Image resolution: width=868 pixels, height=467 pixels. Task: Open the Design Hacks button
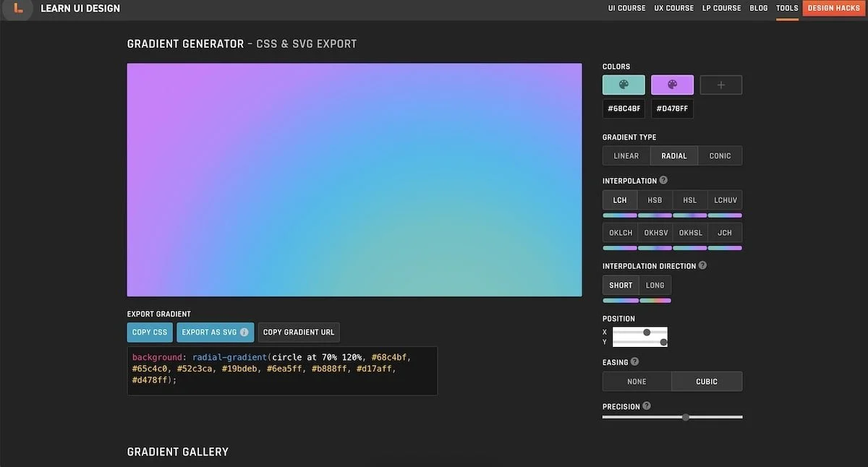click(833, 8)
